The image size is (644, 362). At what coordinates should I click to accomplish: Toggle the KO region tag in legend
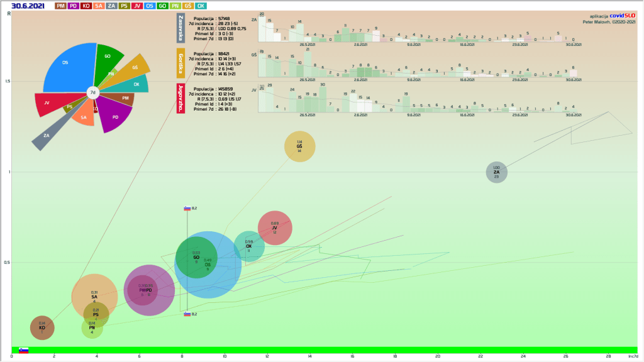click(86, 6)
